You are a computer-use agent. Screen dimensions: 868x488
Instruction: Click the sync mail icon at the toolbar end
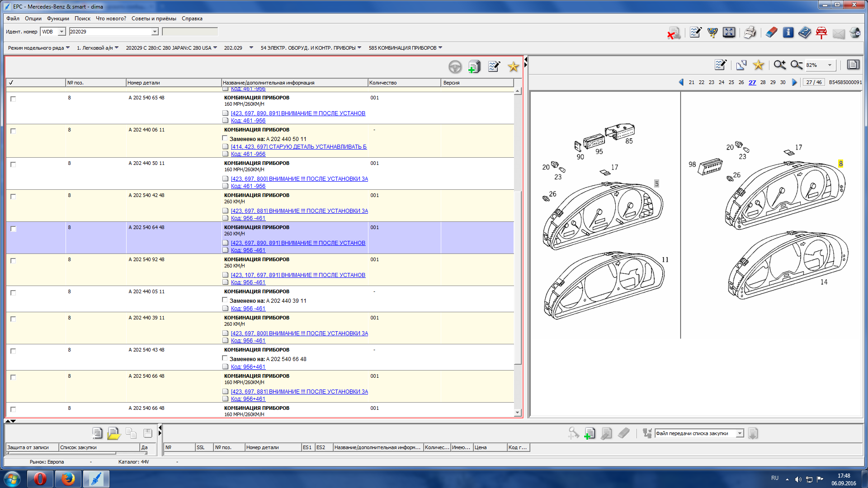(x=855, y=33)
